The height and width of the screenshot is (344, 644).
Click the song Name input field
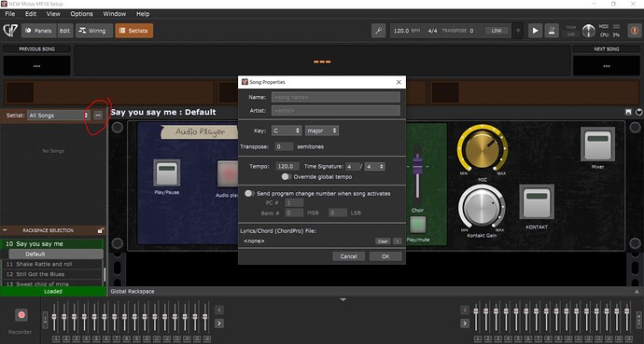point(336,97)
